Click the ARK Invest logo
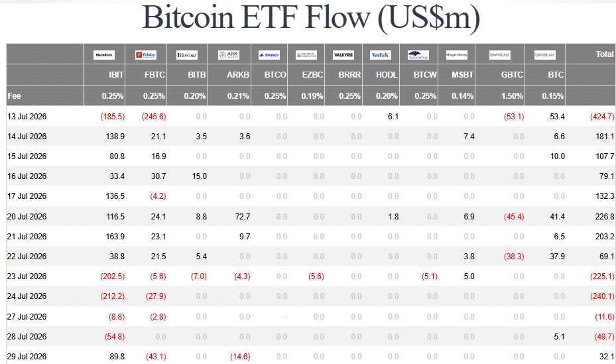 click(x=229, y=55)
